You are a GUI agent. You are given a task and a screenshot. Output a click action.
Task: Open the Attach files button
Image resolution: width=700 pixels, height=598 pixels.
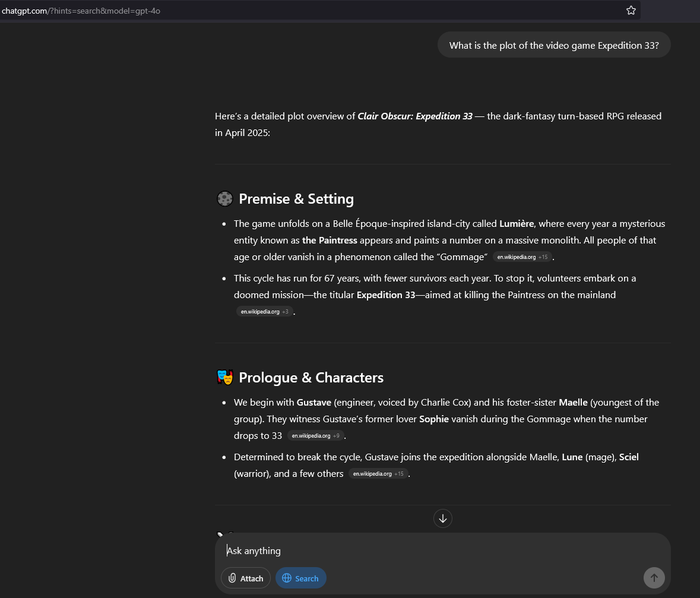point(246,578)
